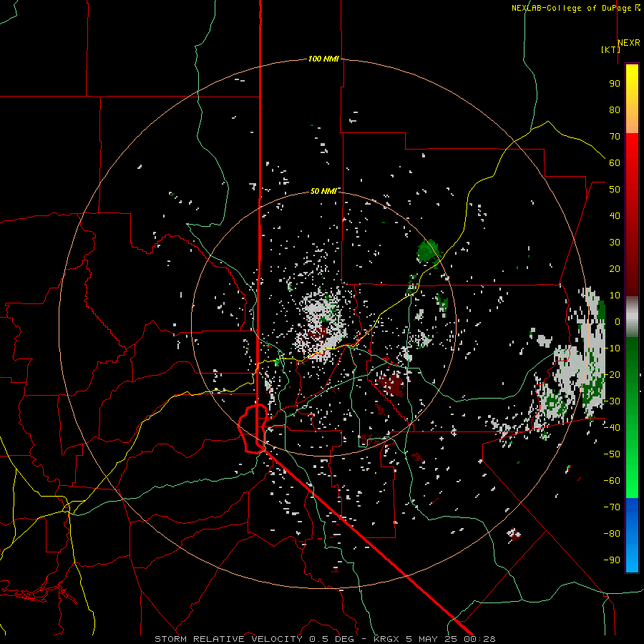Click the 50 value on velocity scale

tap(615, 190)
